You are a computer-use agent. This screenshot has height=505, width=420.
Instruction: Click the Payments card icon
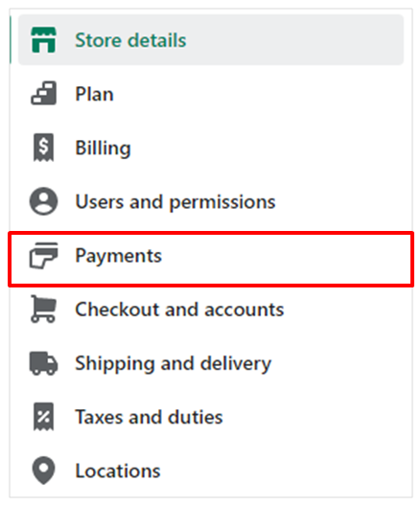(43, 256)
